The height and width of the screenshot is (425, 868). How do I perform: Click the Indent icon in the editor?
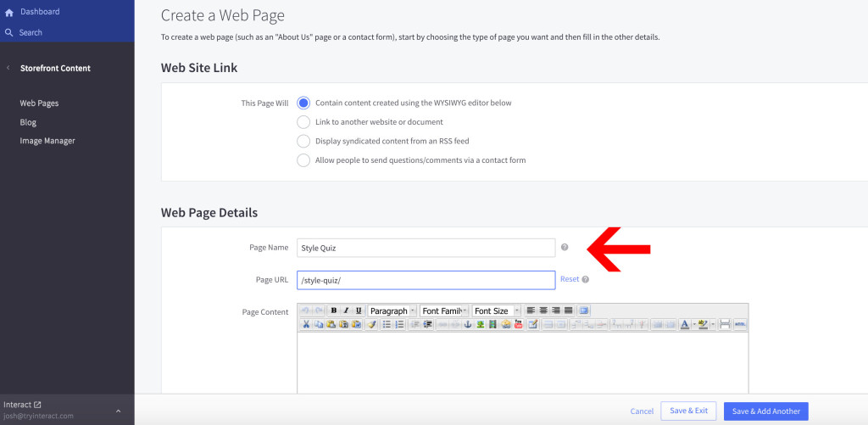coord(428,325)
